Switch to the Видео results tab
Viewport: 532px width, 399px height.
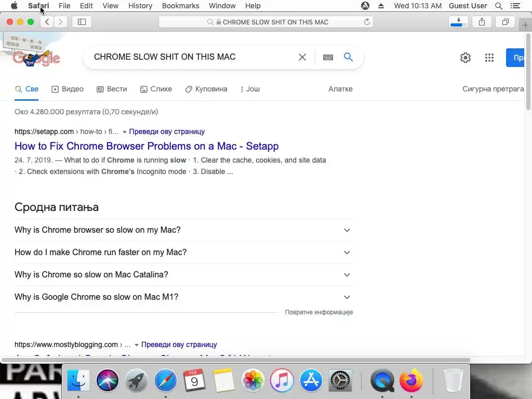(68, 89)
